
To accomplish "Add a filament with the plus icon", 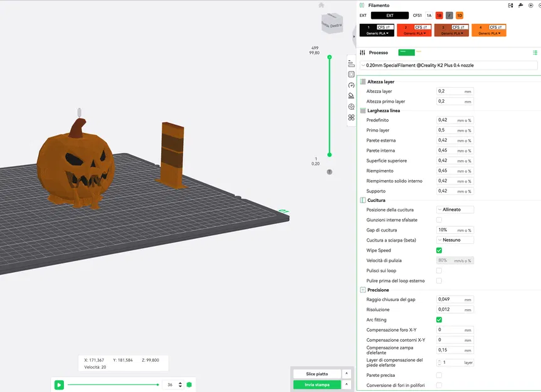I will pyautogui.click(x=530, y=5).
